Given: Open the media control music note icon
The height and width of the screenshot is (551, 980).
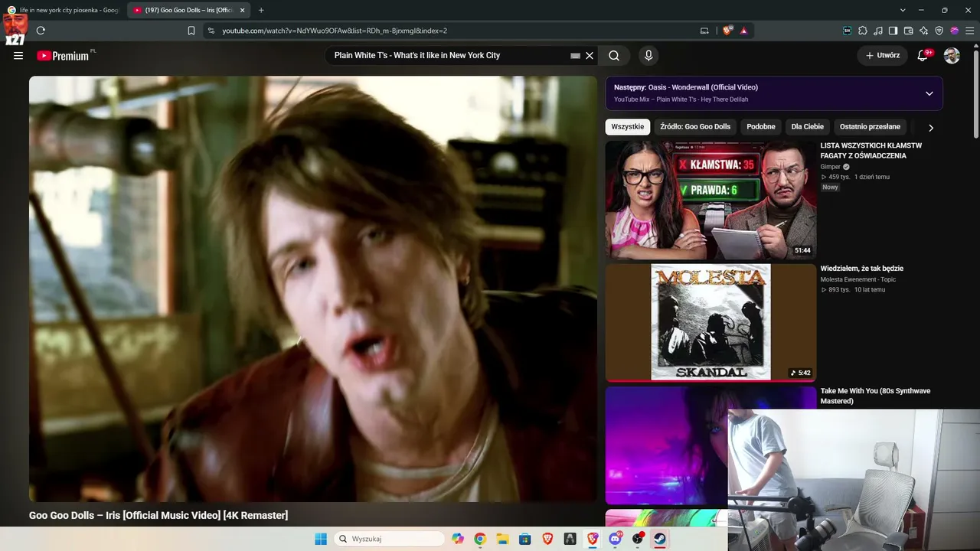Looking at the screenshot, I should click(x=878, y=31).
